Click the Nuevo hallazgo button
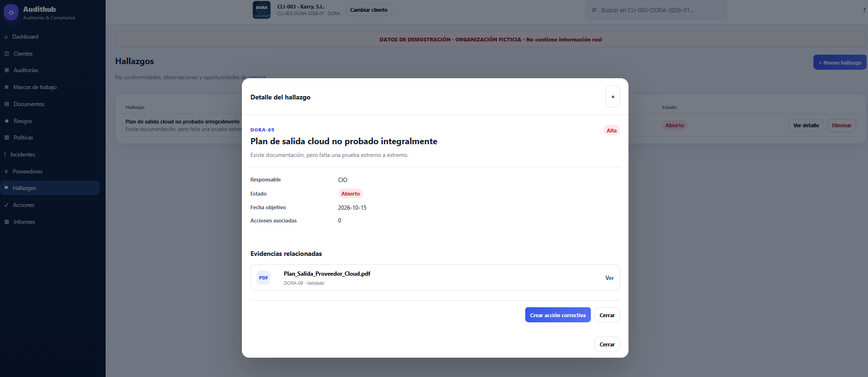Viewport: 868px width, 377px height. click(x=840, y=62)
